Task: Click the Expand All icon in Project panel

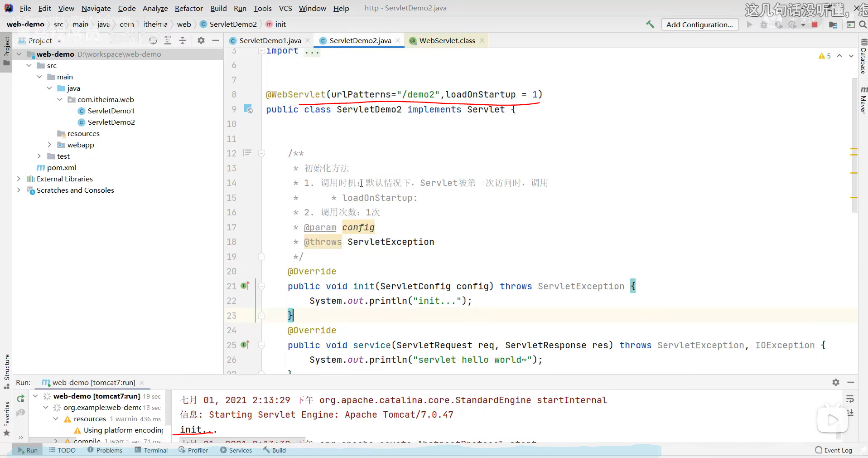Action: [168, 41]
